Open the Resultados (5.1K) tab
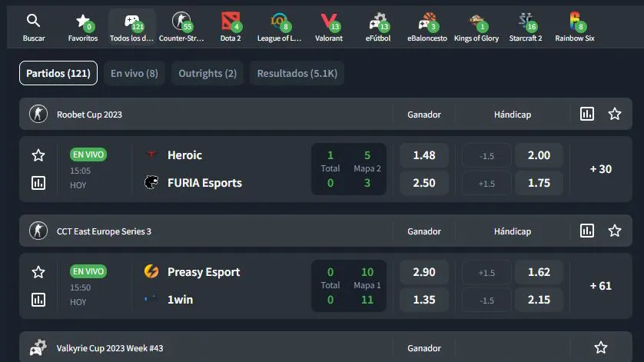 (x=297, y=73)
